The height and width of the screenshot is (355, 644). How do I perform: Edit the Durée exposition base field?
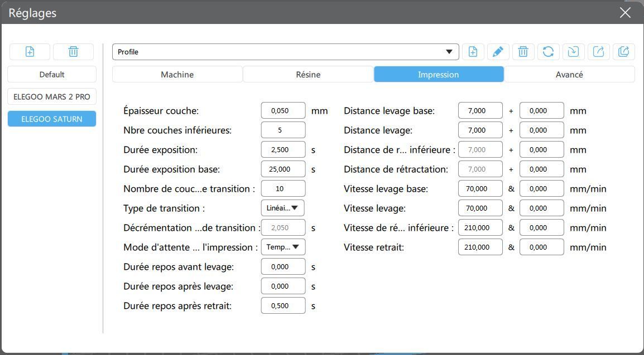283,169
